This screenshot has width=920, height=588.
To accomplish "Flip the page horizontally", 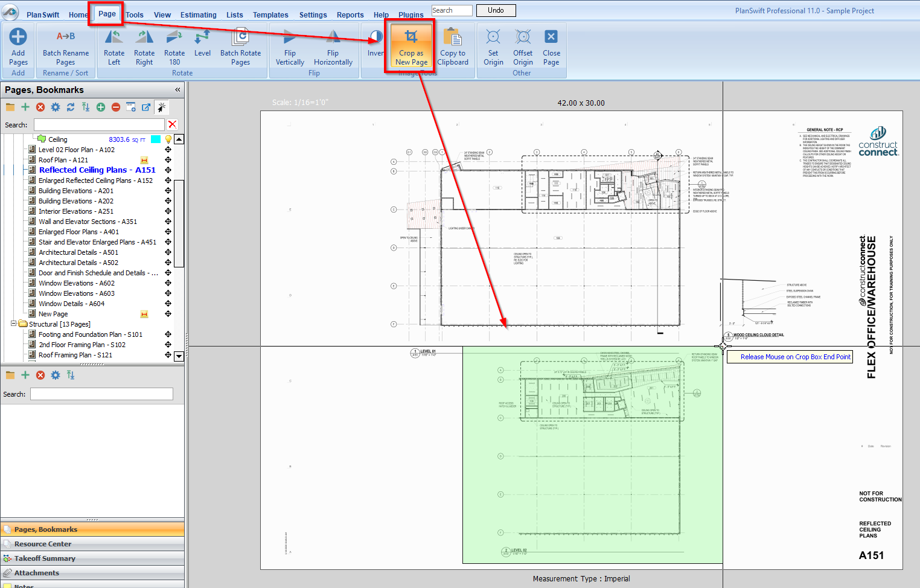I will pos(333,47).
